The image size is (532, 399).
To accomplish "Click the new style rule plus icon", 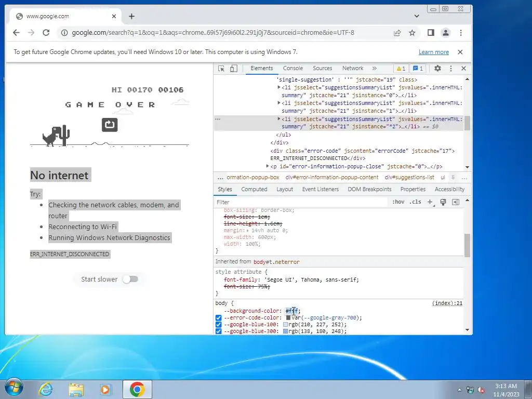I will point(430,202).
